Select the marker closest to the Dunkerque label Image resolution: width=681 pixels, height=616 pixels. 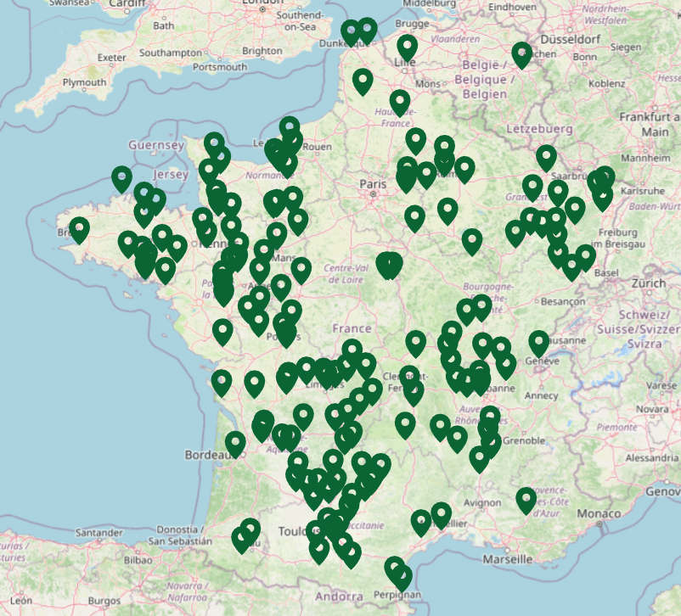pos(351,32)
